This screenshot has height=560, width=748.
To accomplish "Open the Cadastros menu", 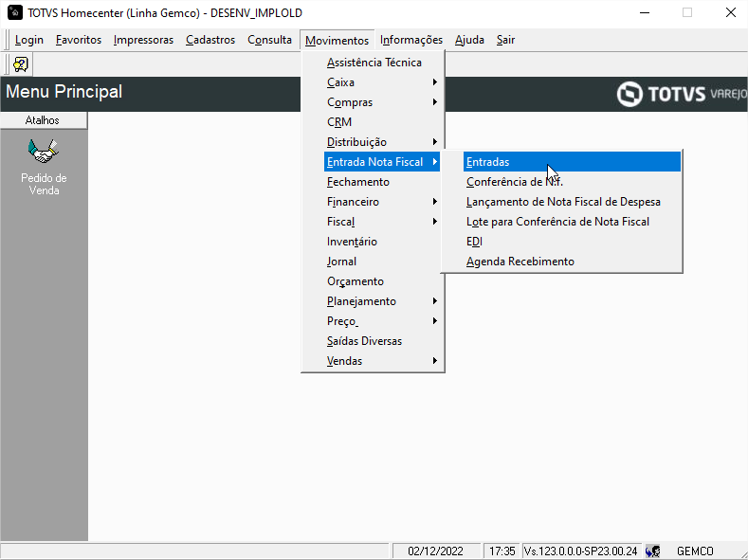I will (x=210, y=40).
